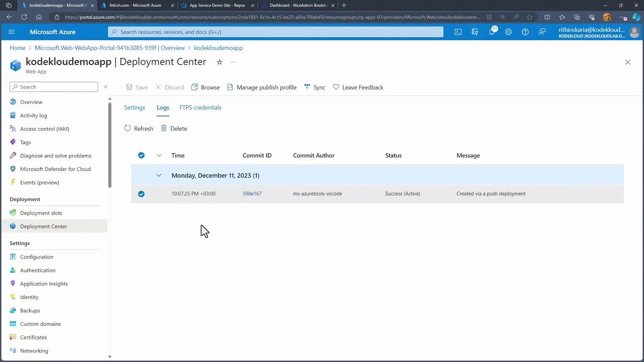Screen dimensions: 644x362
Task: Go to Home breadcrumb
Action: pyautogui.click(x=18, y=48)
